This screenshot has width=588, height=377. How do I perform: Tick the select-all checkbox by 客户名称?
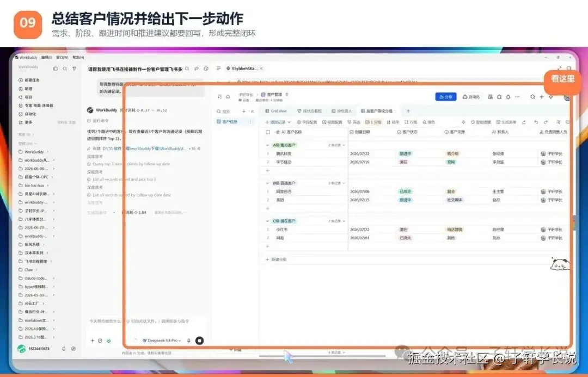268,132
